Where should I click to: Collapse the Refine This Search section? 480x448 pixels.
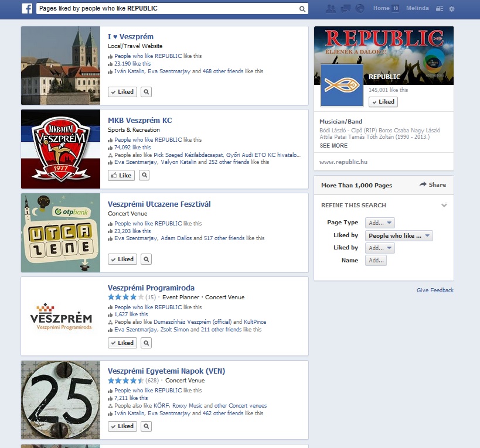tap(444, 206)
